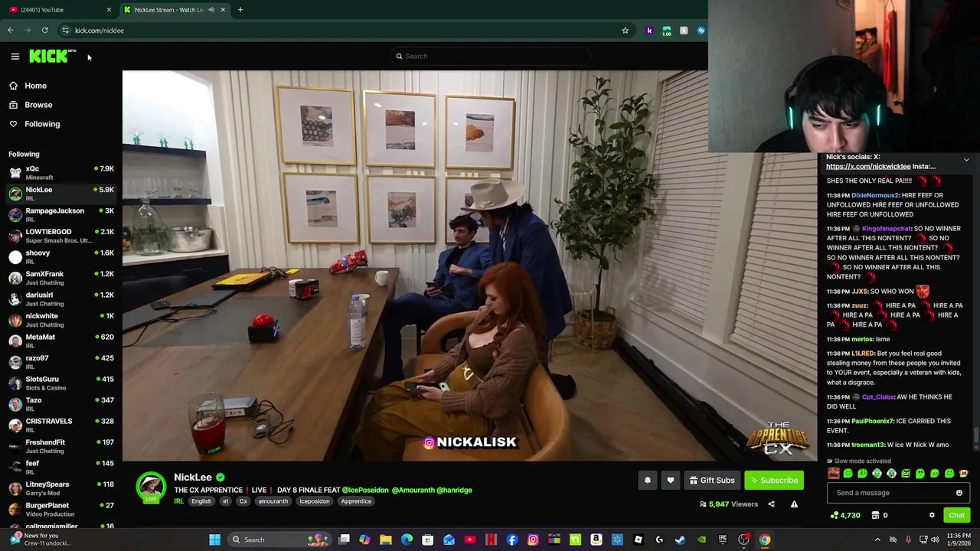The image size is (980, 551).
Task: Open CRISTRAVELS channel in sidebar
Action: coord(61,425)
